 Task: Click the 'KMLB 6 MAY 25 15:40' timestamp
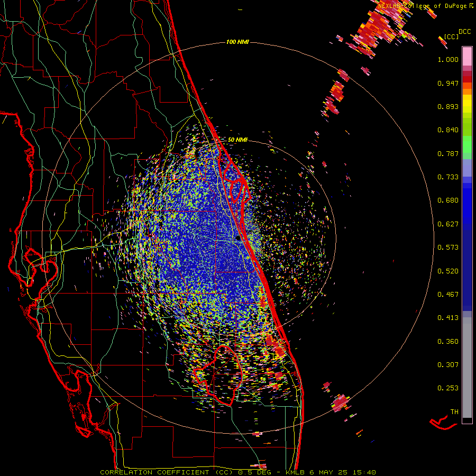coord(331,472)
